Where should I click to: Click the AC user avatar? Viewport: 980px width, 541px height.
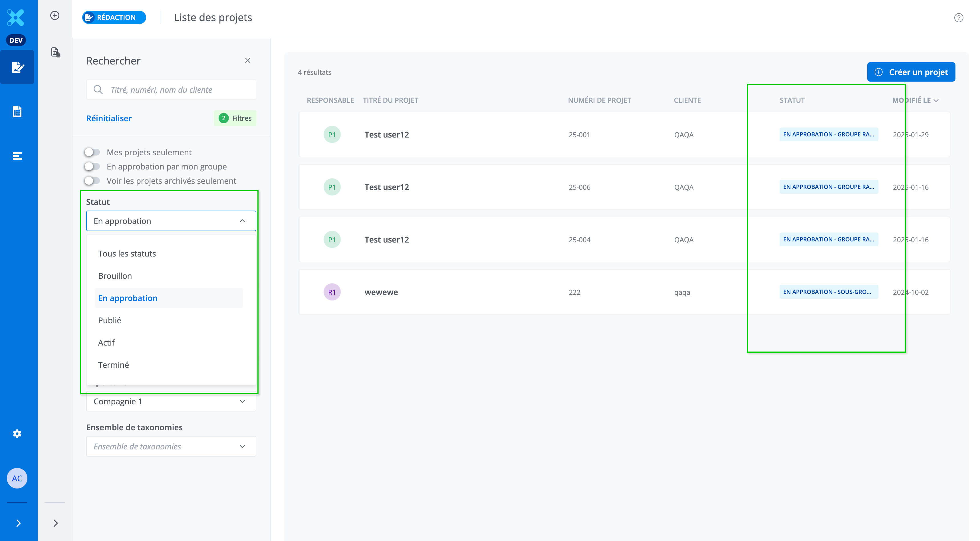point(17,478)
